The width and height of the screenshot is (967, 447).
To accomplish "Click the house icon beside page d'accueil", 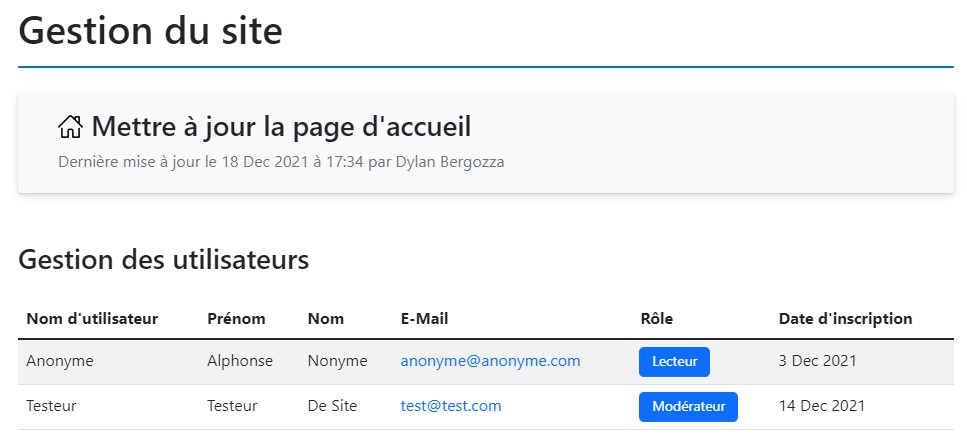I will tap(70, 127).
